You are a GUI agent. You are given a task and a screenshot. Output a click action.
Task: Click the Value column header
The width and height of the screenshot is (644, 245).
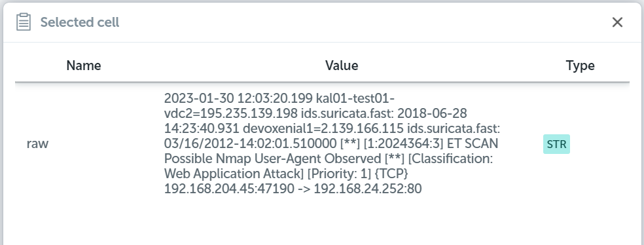(342, 66)
